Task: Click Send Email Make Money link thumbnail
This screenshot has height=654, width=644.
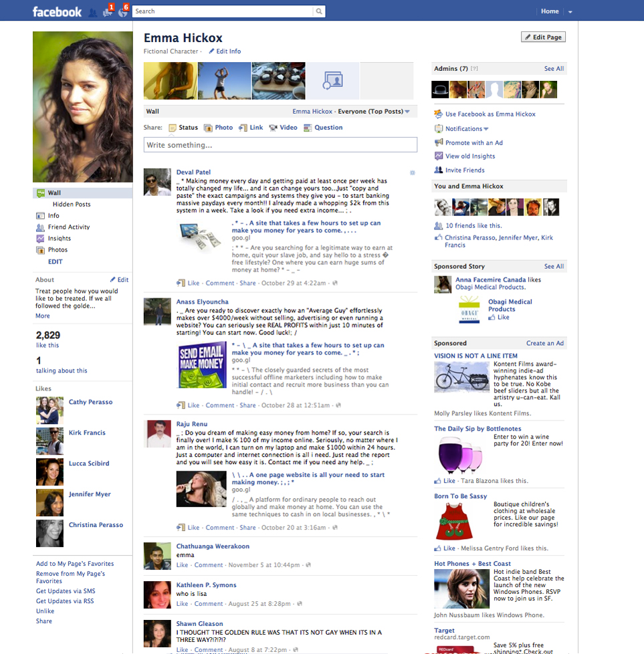Action: click(x=202, y=366)
